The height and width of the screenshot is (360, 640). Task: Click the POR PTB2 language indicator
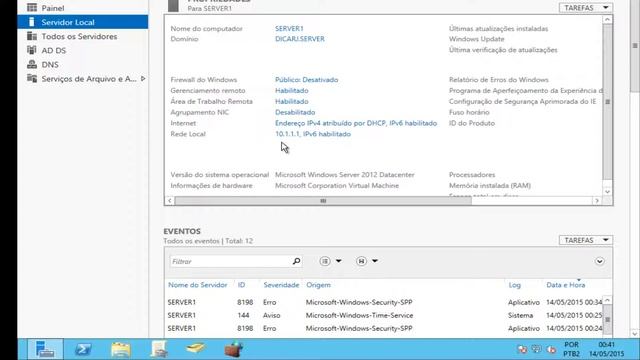pos(571,349)
